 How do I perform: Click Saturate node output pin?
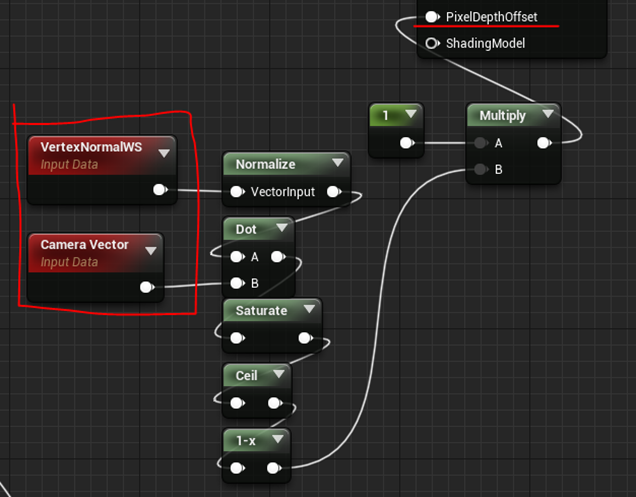(305, 338)
